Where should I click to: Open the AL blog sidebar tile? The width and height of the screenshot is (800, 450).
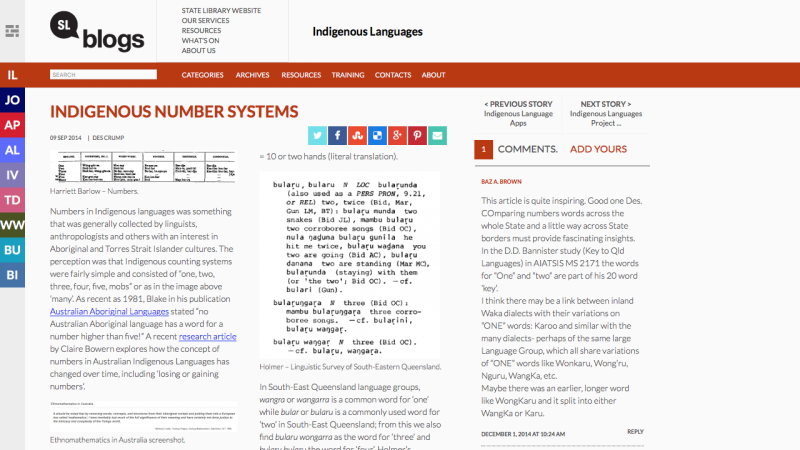12,150
